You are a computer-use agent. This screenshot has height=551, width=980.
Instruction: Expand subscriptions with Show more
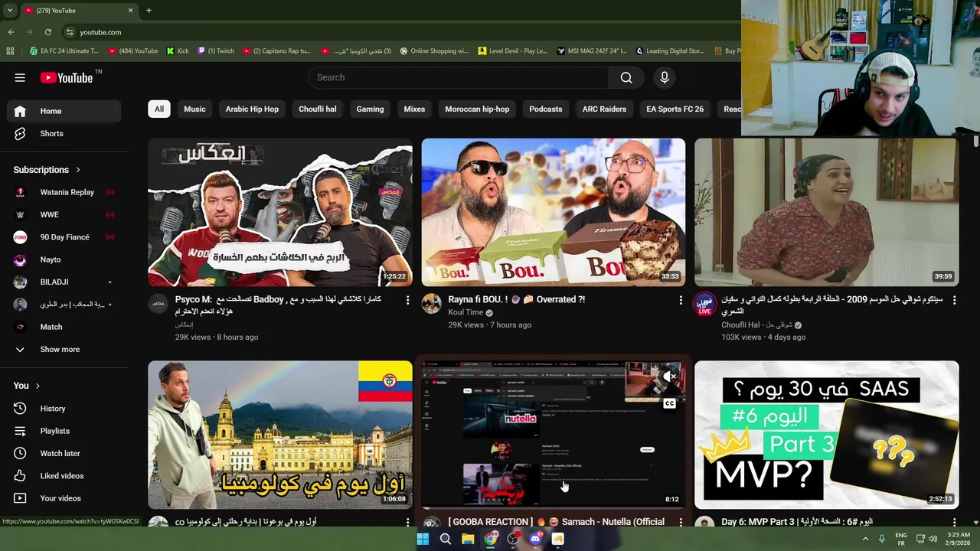(x=64, y=350)
